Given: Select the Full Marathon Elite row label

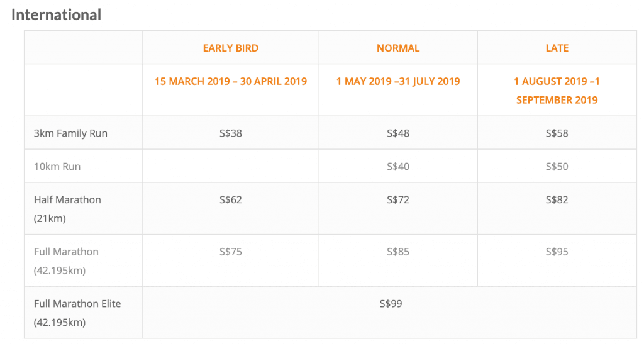Looking at the screenshot, I should (77, 313).
